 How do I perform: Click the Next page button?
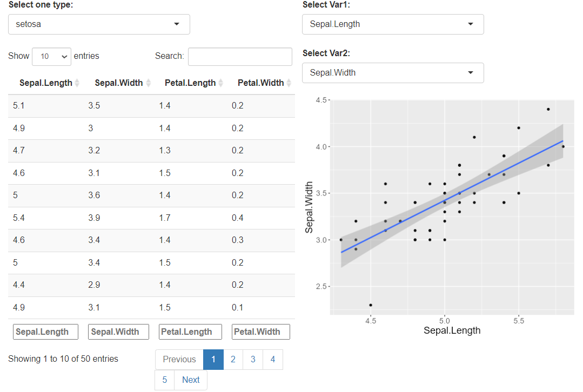[x=191, y=380]
